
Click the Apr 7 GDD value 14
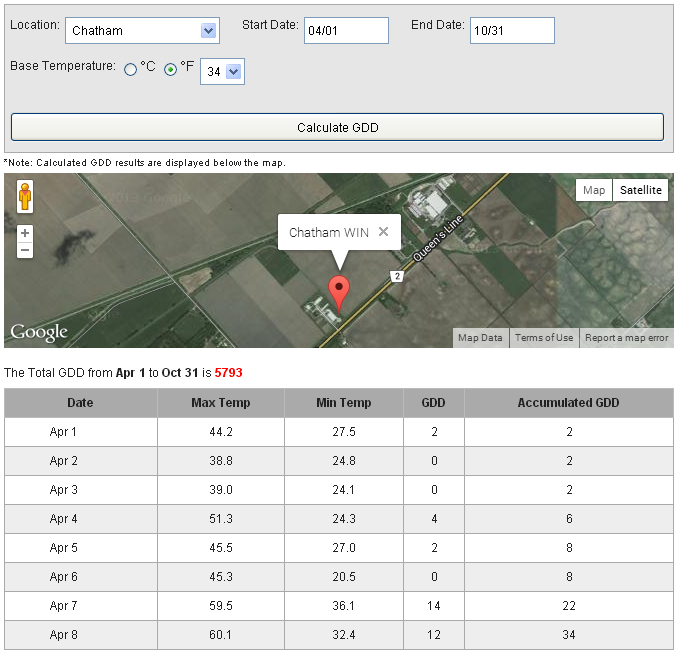point(434,606)
